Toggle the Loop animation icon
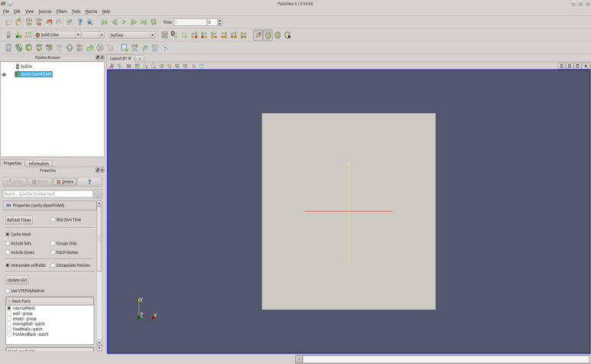This screenshot has height=364, width=591. [x=154, y=22]
